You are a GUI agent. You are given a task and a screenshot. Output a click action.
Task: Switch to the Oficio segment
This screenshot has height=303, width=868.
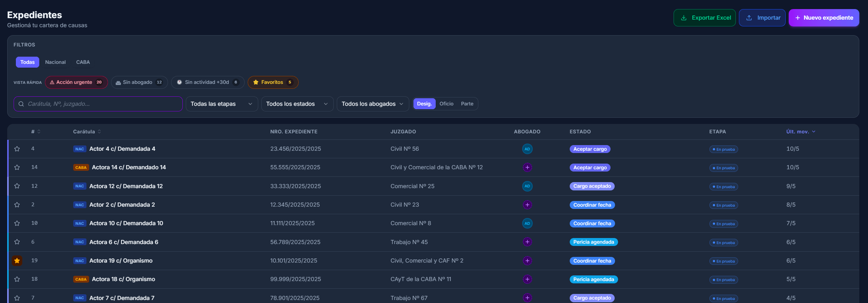[446, 104]
